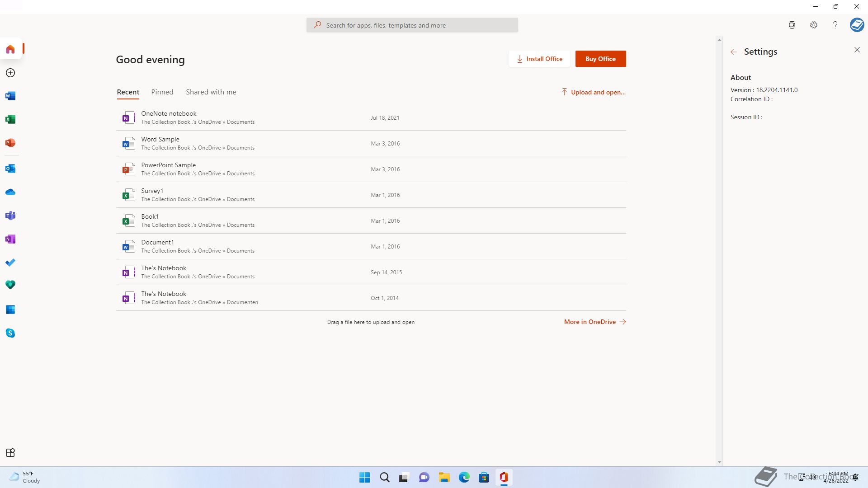Open OneDrive from the left sidebar
This screenshot has height=488, width=868.
10,192
